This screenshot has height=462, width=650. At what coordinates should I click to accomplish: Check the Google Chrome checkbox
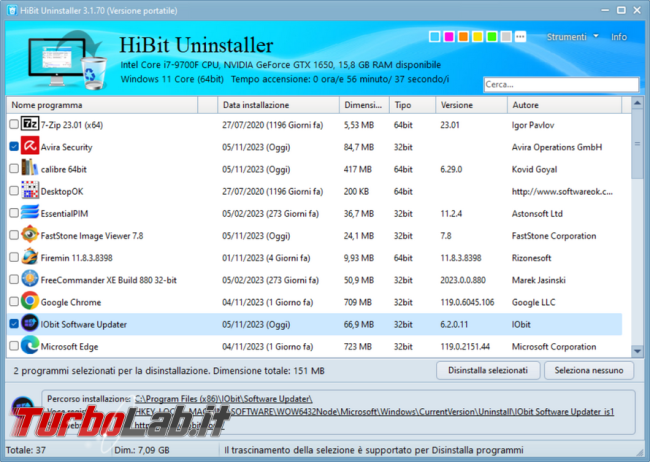tap(14, 302)
